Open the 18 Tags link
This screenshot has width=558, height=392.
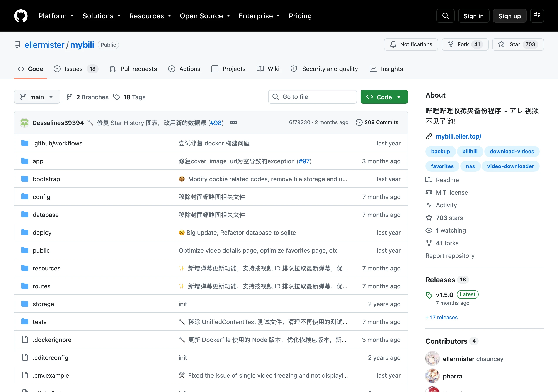129,97
